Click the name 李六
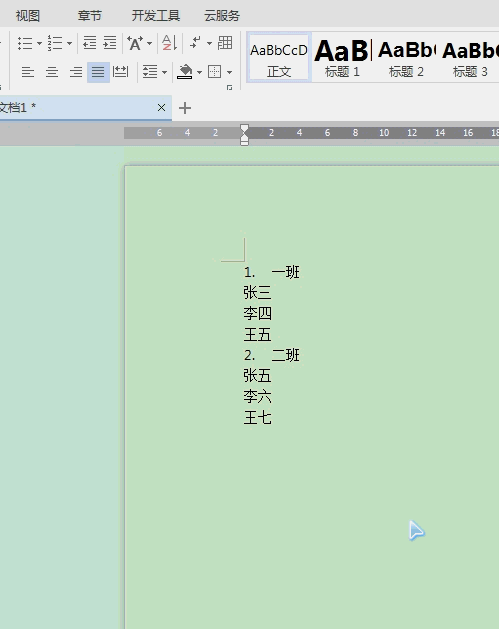The height and width of the screenshot is (629, 499). [258, 397]
